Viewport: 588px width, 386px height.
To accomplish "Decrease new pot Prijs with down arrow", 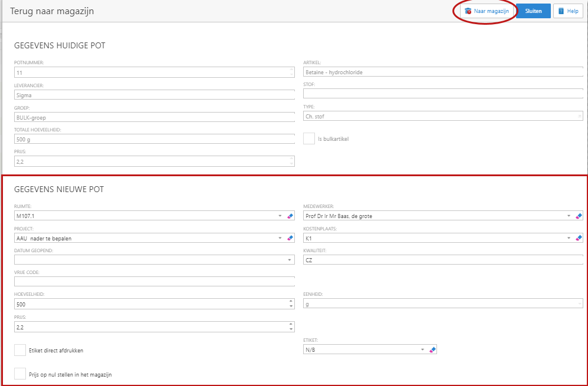I will 290,329.
